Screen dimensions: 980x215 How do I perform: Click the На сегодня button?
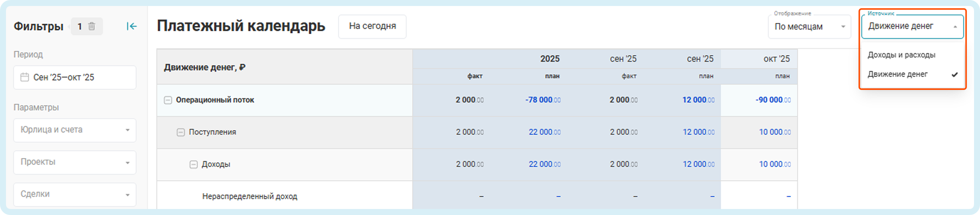click(x=372, y=26)
